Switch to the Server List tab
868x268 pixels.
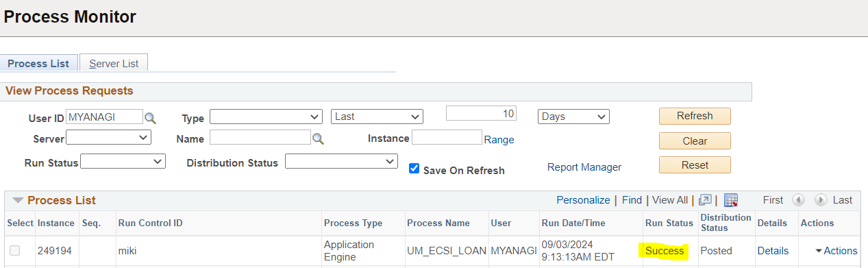(114, 63)
